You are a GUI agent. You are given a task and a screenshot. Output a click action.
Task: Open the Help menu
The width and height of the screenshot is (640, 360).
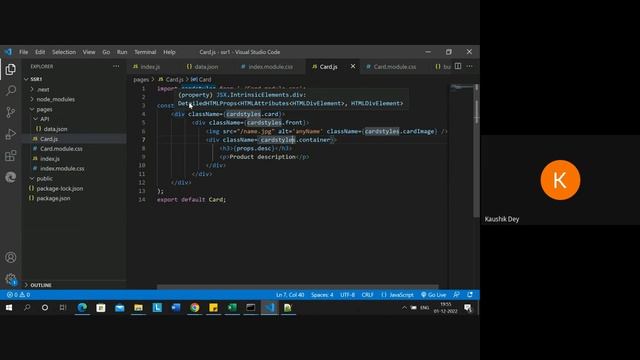tap(169, 52)
